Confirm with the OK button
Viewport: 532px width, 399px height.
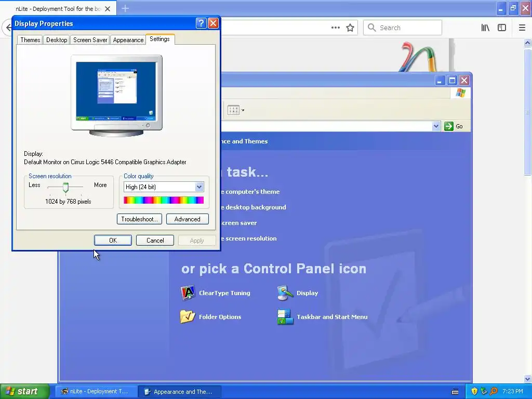113,240
